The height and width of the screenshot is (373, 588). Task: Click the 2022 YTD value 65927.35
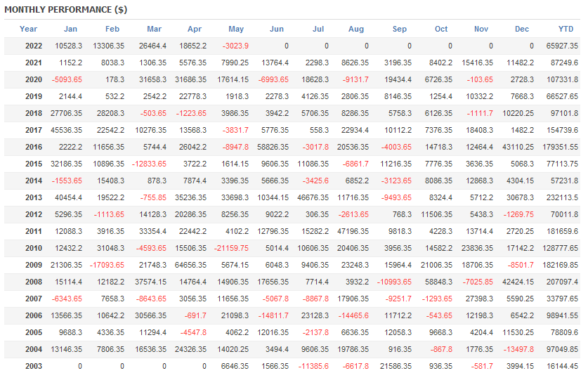coord(561,46)
